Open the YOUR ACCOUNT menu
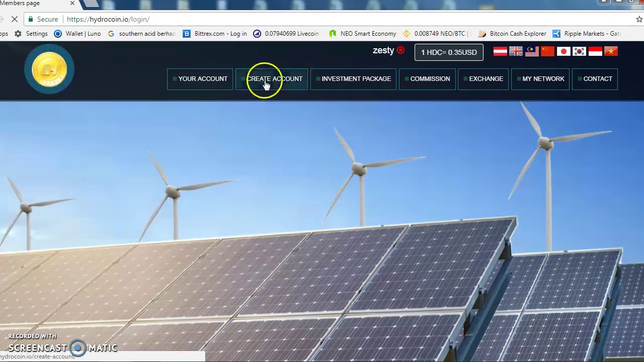Viewport: 644px width, 362px height. pos(200,79)
